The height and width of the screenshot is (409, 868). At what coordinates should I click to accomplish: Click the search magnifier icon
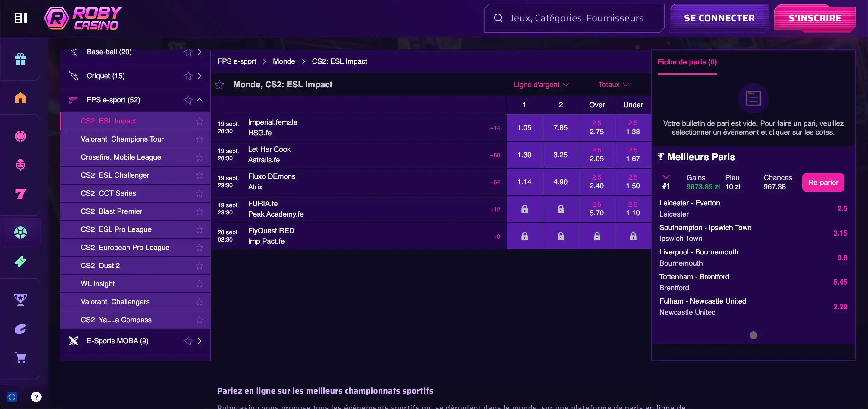[498, 18]
